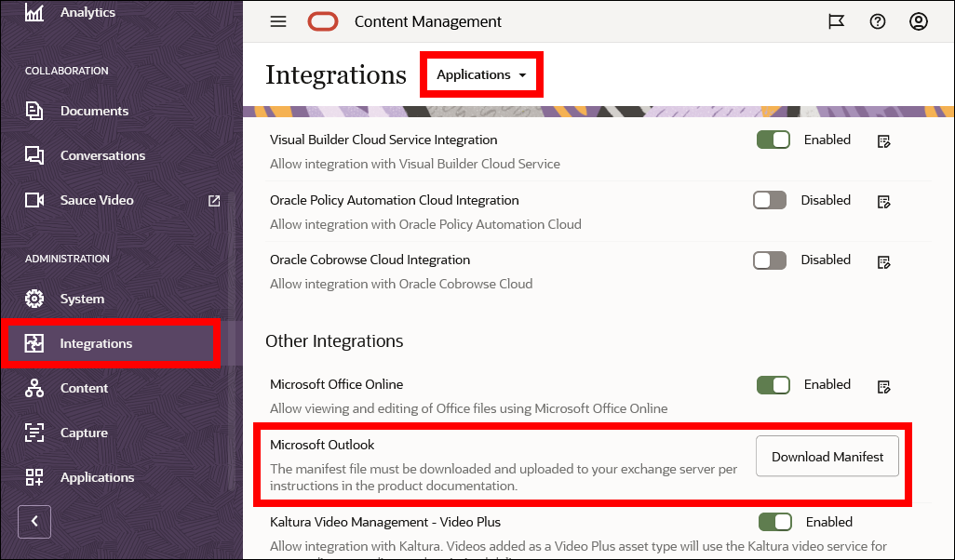Disable Visual Builder Cloud Service Integration toggle
The width and height of the screenshot is (955, 560).
[773, 140]
